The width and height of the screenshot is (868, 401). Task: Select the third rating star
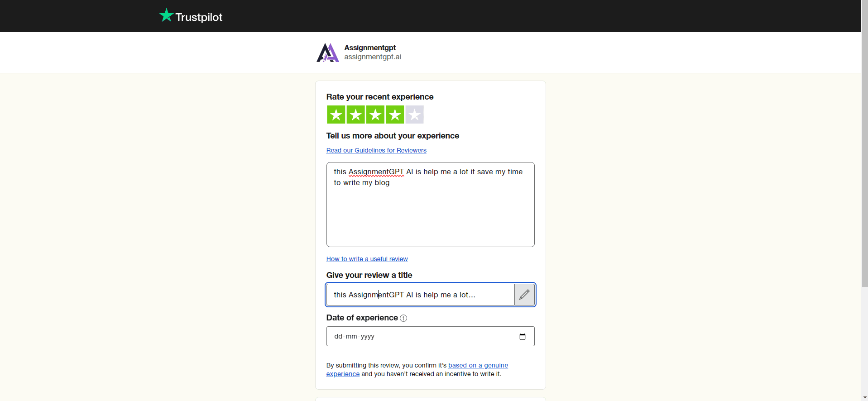click(x=375, y=115)
